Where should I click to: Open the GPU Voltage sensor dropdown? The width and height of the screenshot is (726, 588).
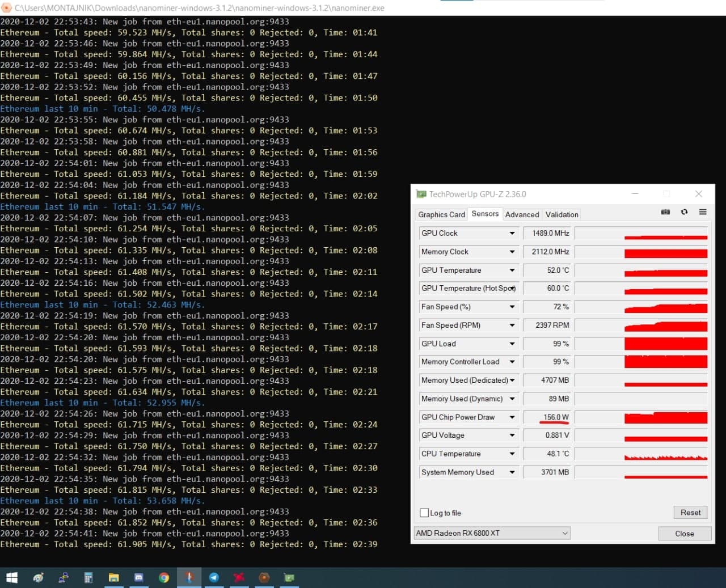tap(512, 435)
